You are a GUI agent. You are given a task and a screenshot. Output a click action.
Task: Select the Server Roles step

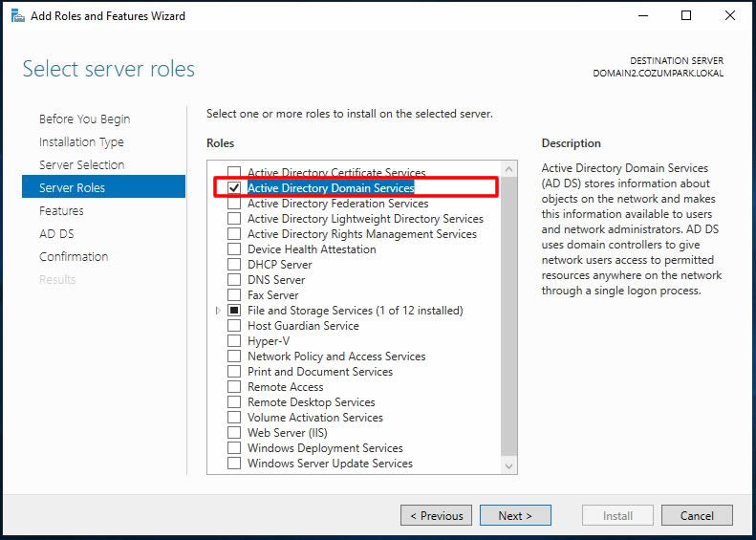(x=103, y=186)
